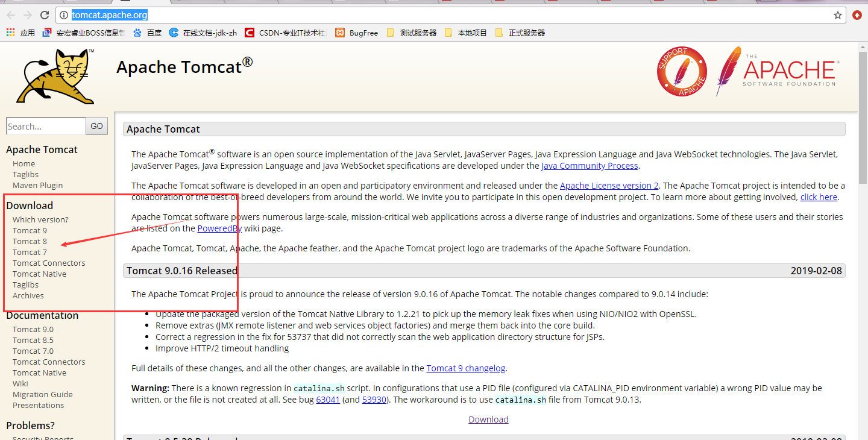Click the Tomcat 9.0.16 Released heading

click(x=182, y=271)
